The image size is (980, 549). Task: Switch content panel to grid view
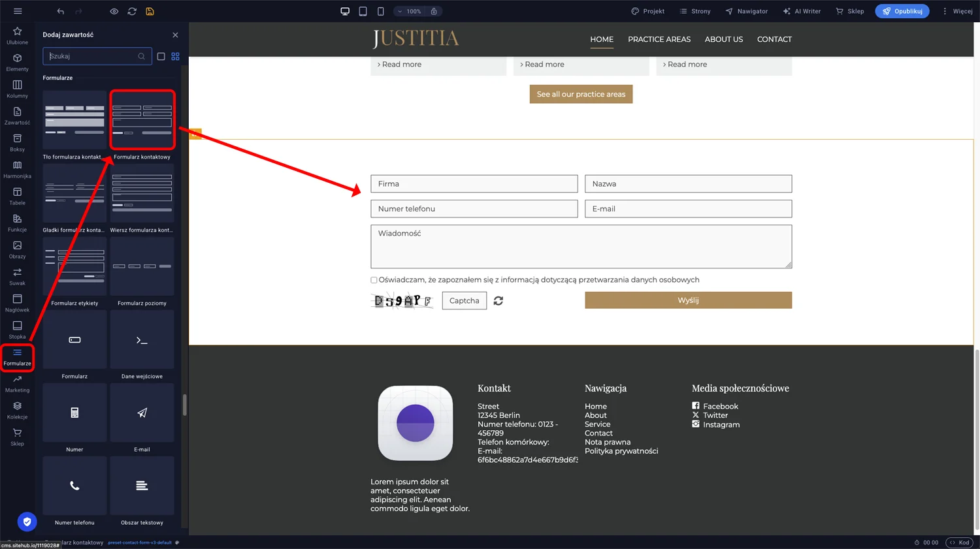pos(175,56)
